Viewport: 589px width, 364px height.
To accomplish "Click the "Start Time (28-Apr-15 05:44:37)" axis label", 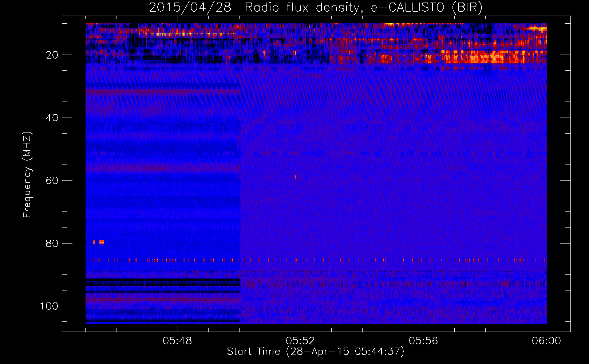I will pos(316,352).
